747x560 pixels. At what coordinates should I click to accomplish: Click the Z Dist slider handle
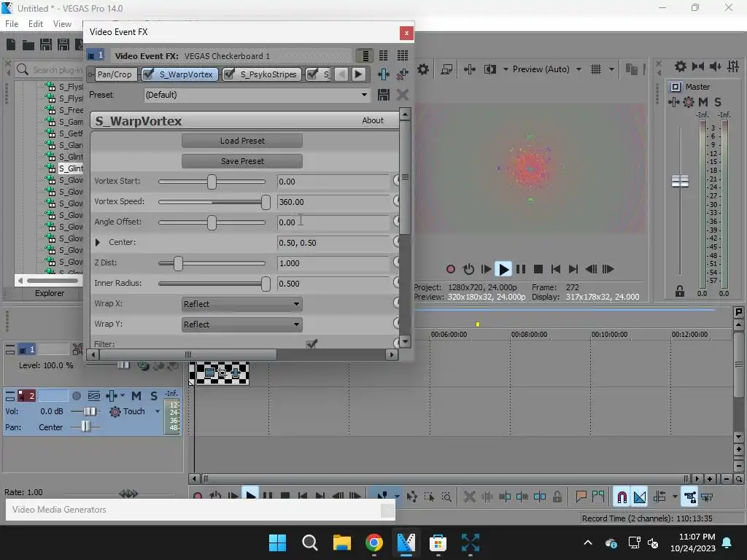178,263
